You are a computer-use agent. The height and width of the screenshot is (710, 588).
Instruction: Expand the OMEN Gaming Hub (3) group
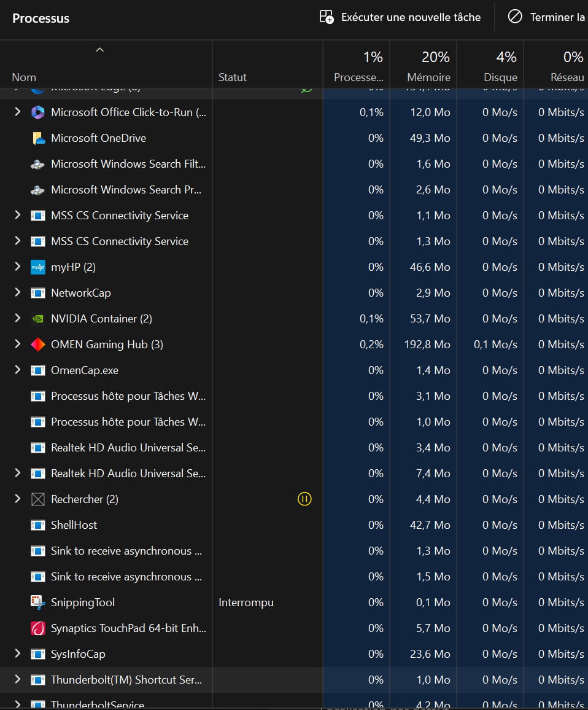[17, 344]
